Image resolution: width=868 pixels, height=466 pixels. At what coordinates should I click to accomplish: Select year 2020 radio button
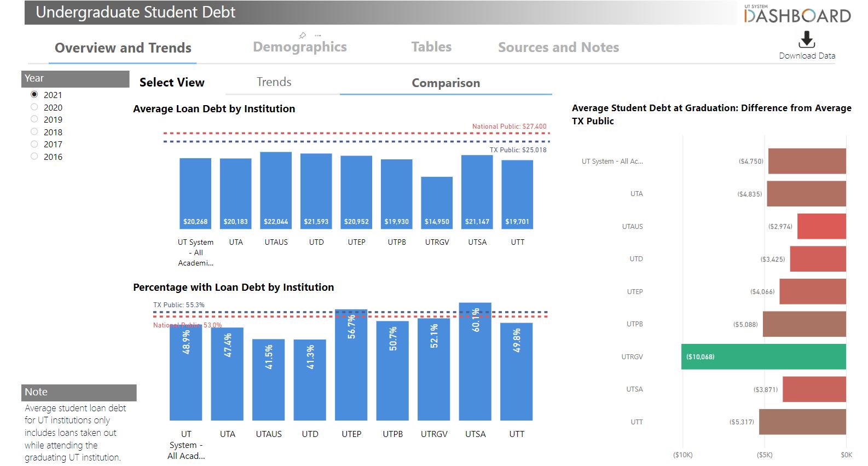[x=34, y=107]
